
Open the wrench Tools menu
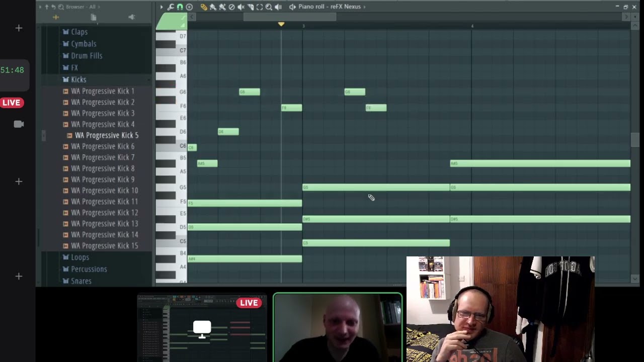[x=171, y=7]
